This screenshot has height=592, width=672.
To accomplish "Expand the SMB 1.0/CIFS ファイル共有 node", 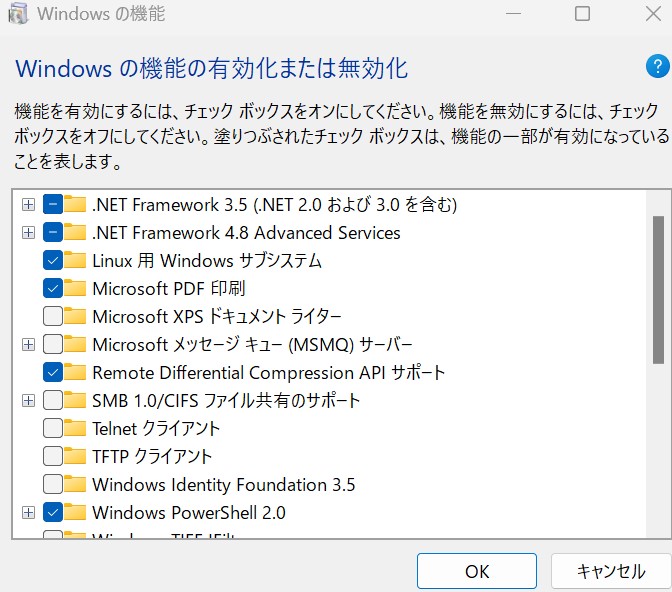I will [x=28, y=401].
